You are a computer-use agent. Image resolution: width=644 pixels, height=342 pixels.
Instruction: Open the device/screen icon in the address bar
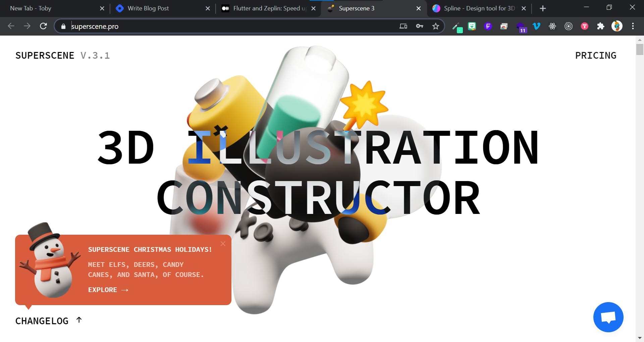pos(403,26)
